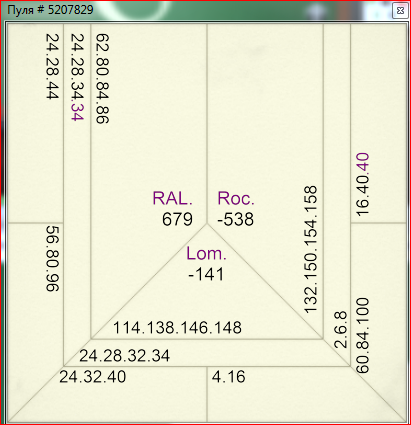Click the Lom. player name
This screenshot has width=411, height=425.
coord(206,253)
